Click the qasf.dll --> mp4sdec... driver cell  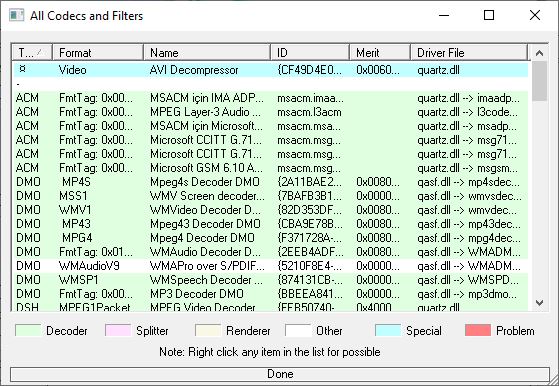(x=468, y=182)
